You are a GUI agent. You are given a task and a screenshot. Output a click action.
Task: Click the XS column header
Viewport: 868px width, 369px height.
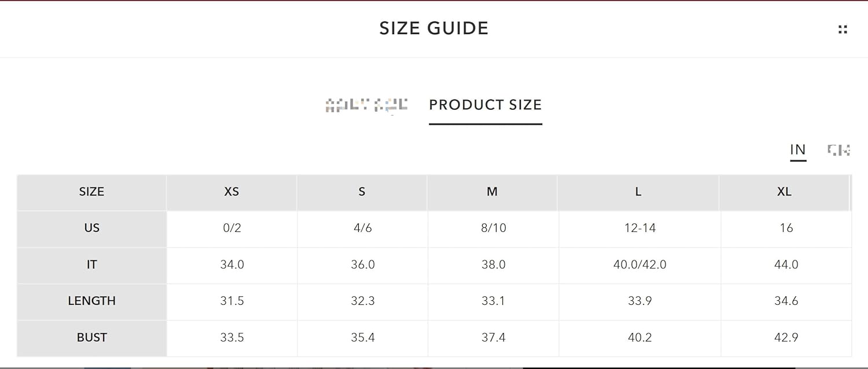(231, 192)
